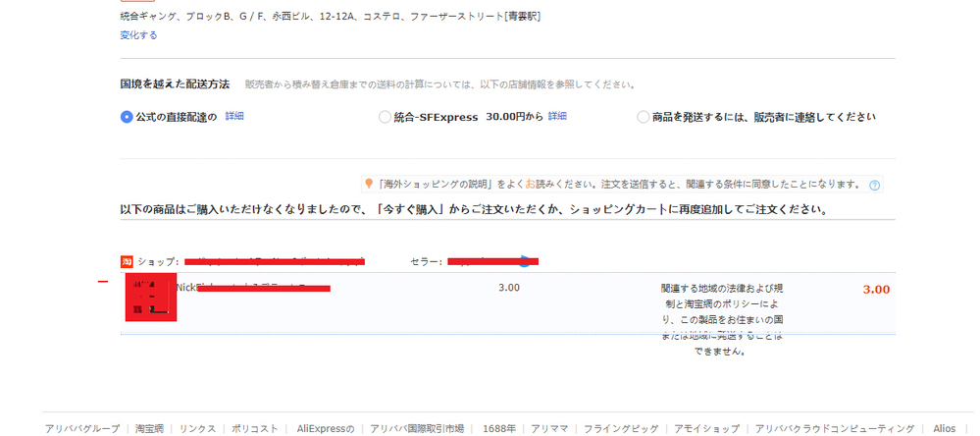Click the Alios footer link
The width and height of the screenshot is (980, 436).
click(945, 428)
